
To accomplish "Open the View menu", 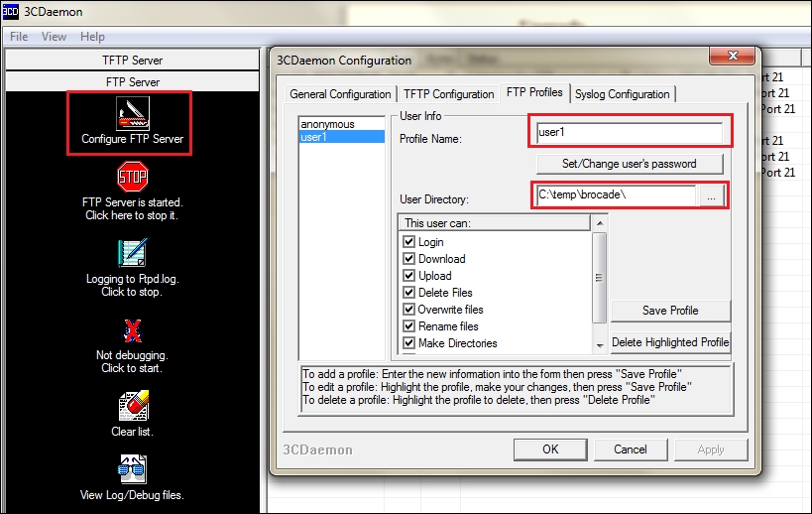I will [x=54, y=37].
